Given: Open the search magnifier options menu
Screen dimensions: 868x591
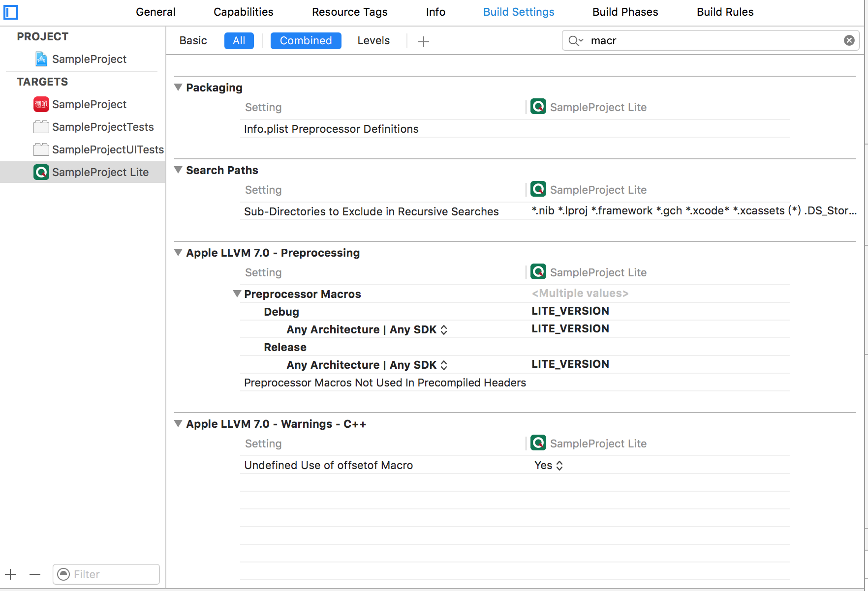Looking at the screenshot, I should [x=576, y=41].
